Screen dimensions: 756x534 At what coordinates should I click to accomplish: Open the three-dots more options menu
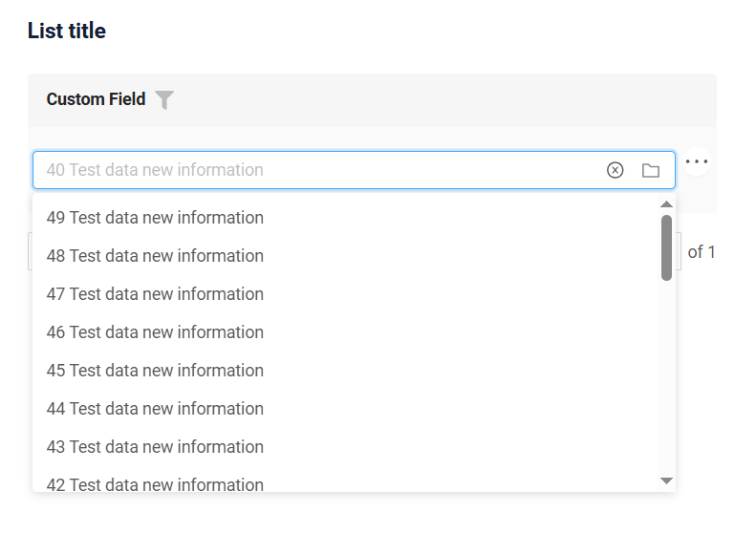tap(697, 161)
